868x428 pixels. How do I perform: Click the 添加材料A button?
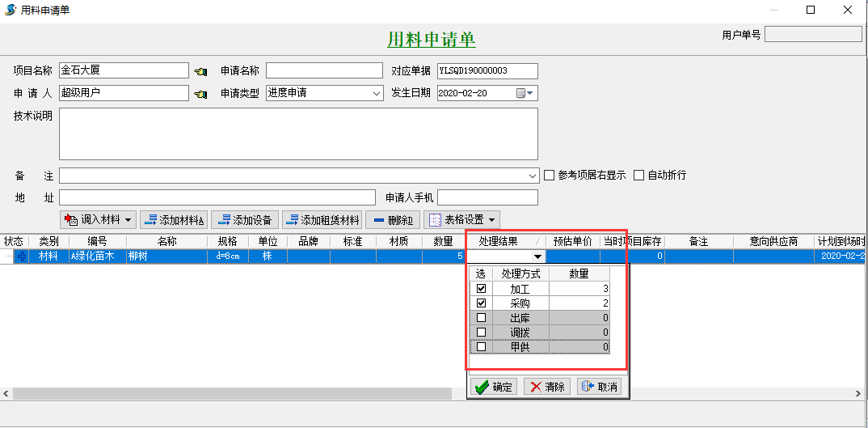(x=174, y=219)
